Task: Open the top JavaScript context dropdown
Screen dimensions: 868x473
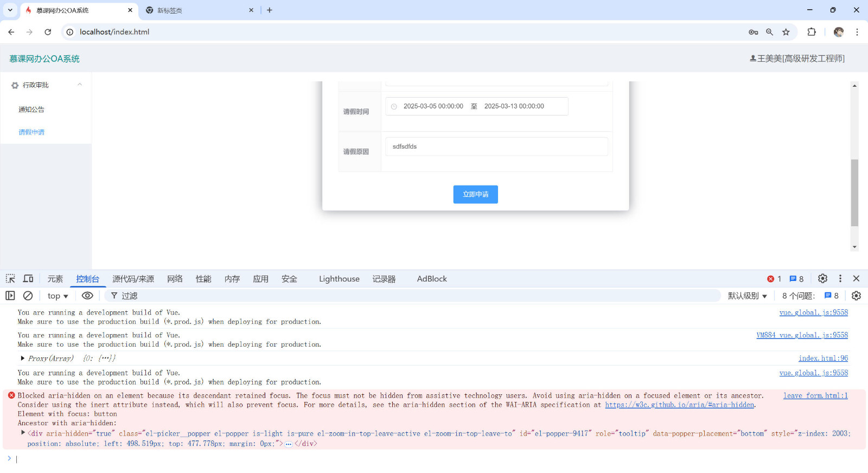Action: pyautogui.click(x=58, y=296)
